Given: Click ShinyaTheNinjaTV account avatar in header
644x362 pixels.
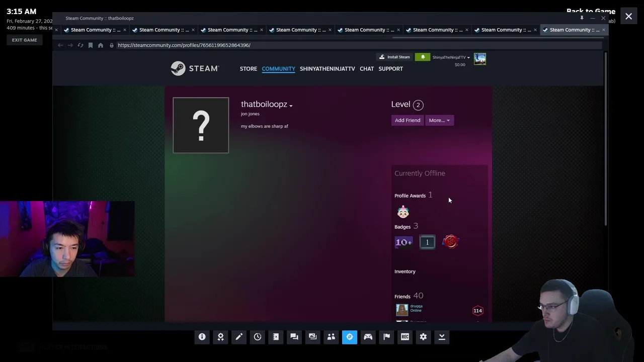Looking at the screenshot, I should pyautogui.click(x=480, y=59).
